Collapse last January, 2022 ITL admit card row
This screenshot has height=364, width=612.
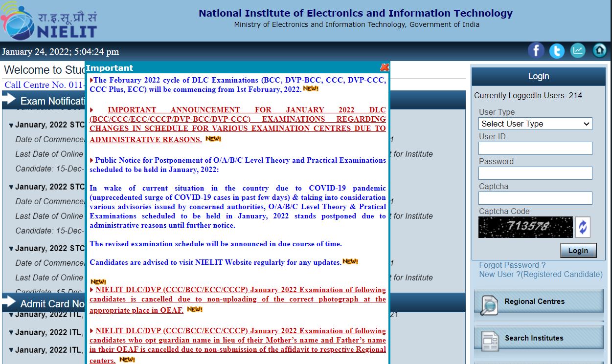tap(11, 350)
